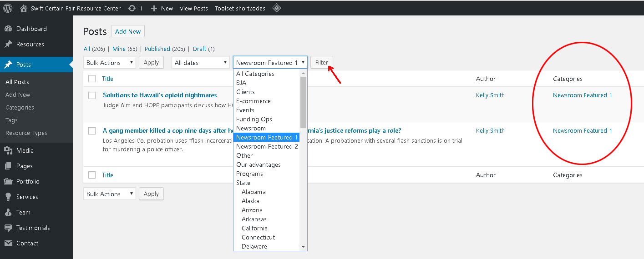Click the Media icon in sidebar
Screen dimensions: 644x259
point(8,150)
